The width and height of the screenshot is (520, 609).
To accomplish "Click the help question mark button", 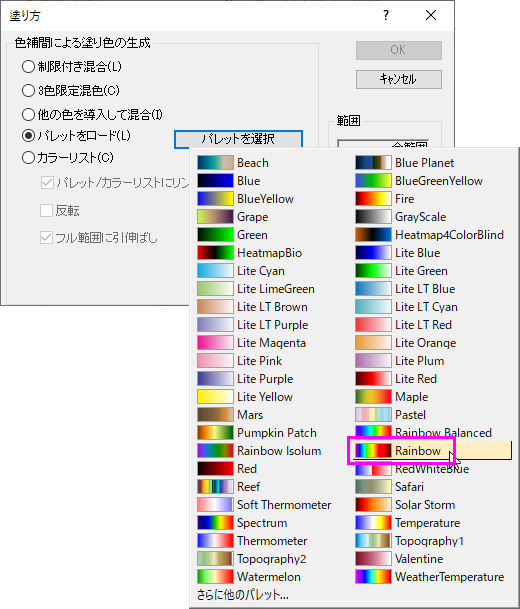I will (386, 16).
